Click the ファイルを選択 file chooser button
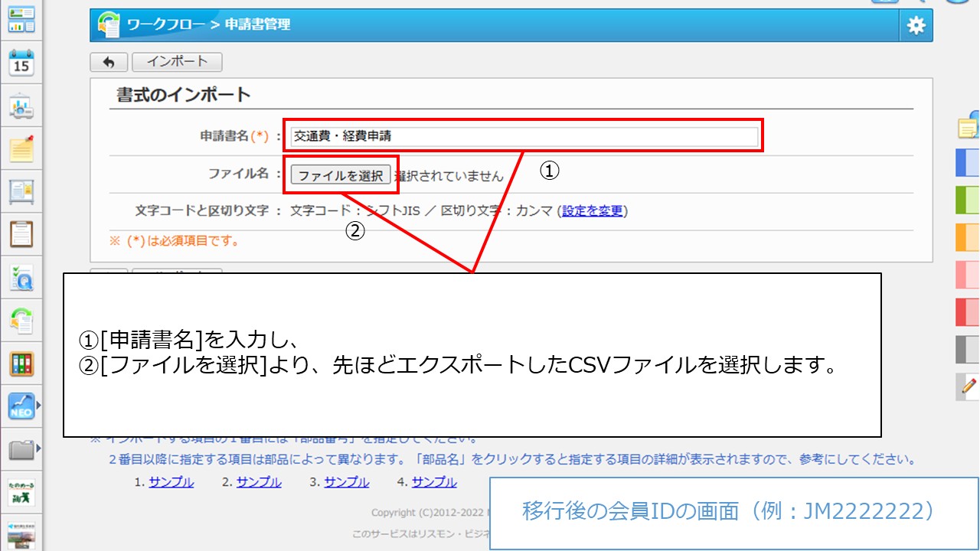Viewport: 980px width, 551px height. (x=341, y=175)
